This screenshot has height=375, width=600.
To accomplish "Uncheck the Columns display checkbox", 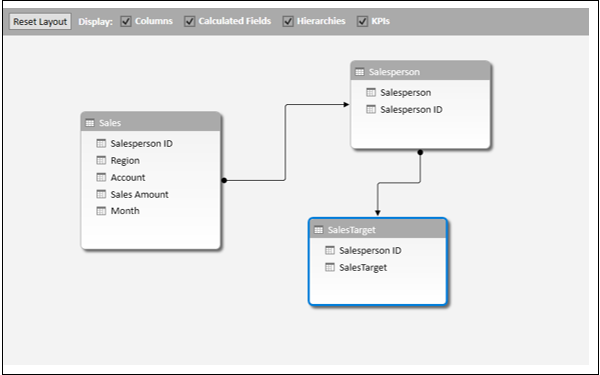I will pyautogui.click(x=126, y=21).
